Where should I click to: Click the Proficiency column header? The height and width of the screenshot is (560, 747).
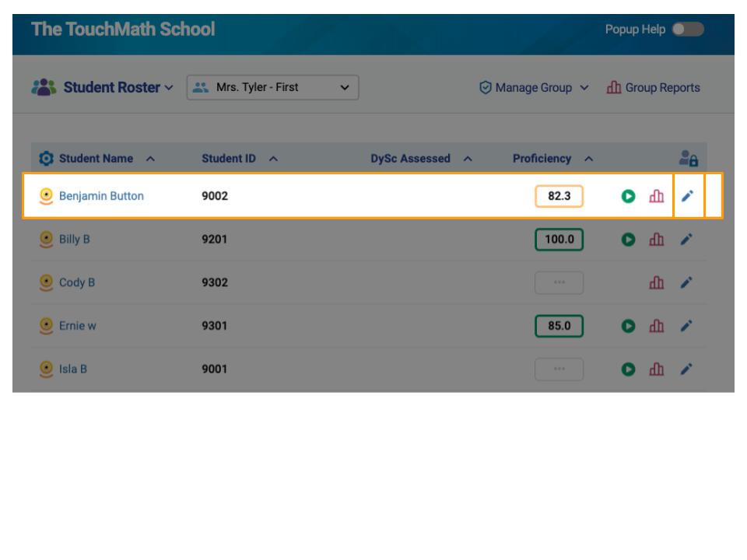pyautogui.click(x=542, y=159)
